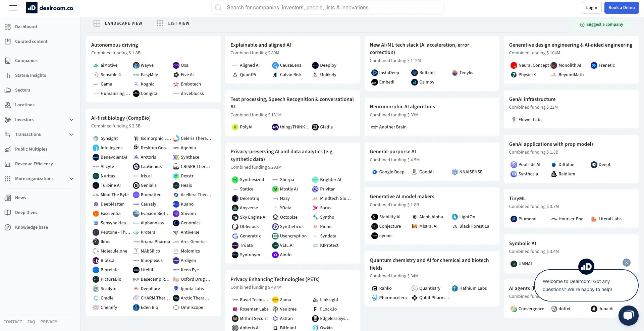Open Knowledge base in sidebar

(32, 227)
